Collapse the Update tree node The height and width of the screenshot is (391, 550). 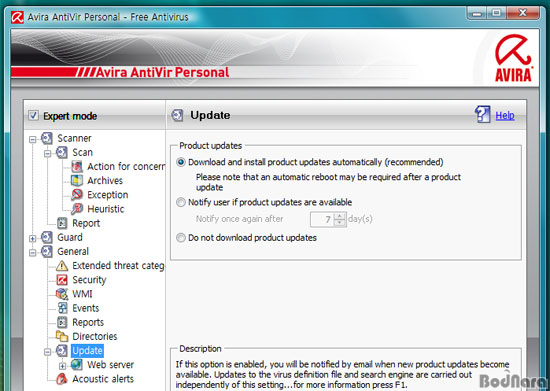click(x=48, y=351)
